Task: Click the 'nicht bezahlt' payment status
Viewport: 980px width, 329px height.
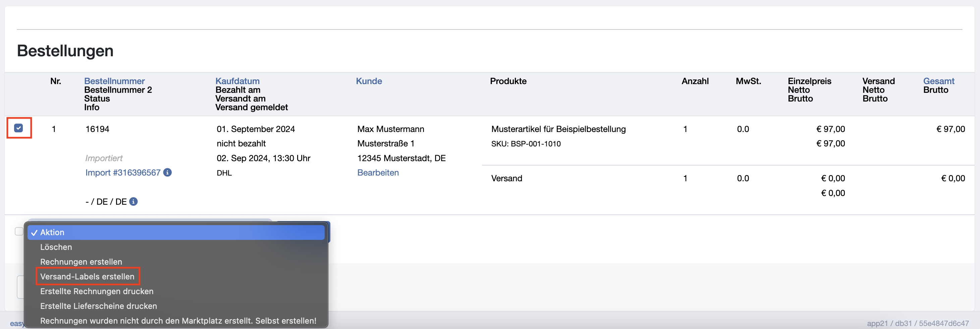Action: (241, 144)
